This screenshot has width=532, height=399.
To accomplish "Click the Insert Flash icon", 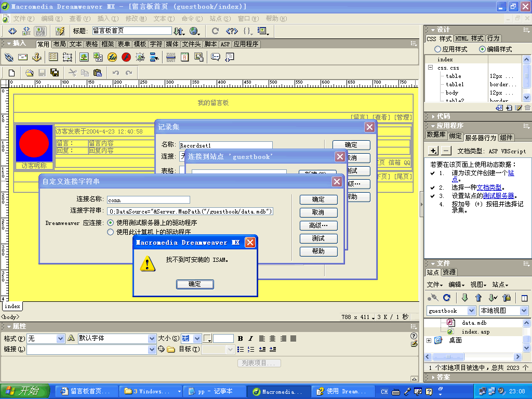I will coord(126,57).
